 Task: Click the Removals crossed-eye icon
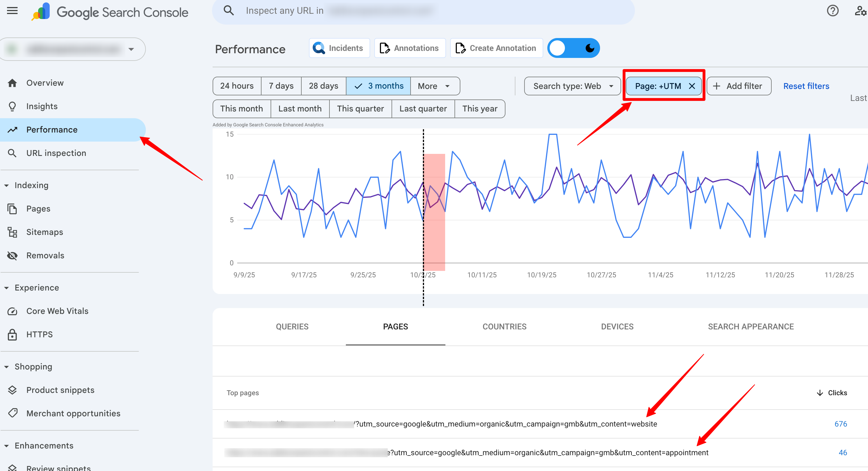click(13, 255)
